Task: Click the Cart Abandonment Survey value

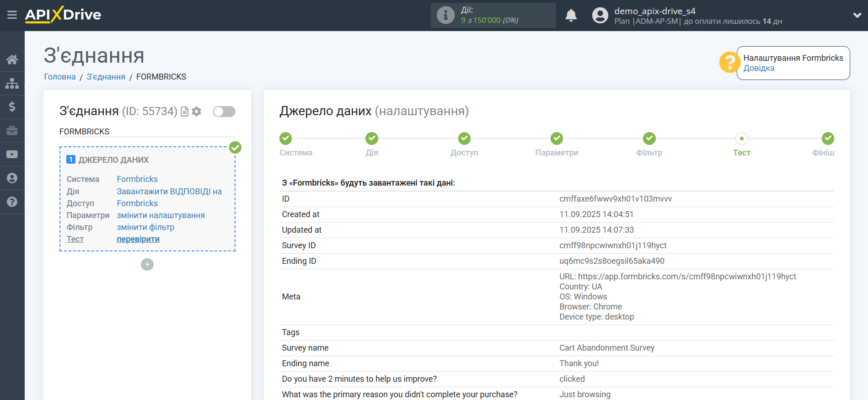Action: click(x=607, y=348)
